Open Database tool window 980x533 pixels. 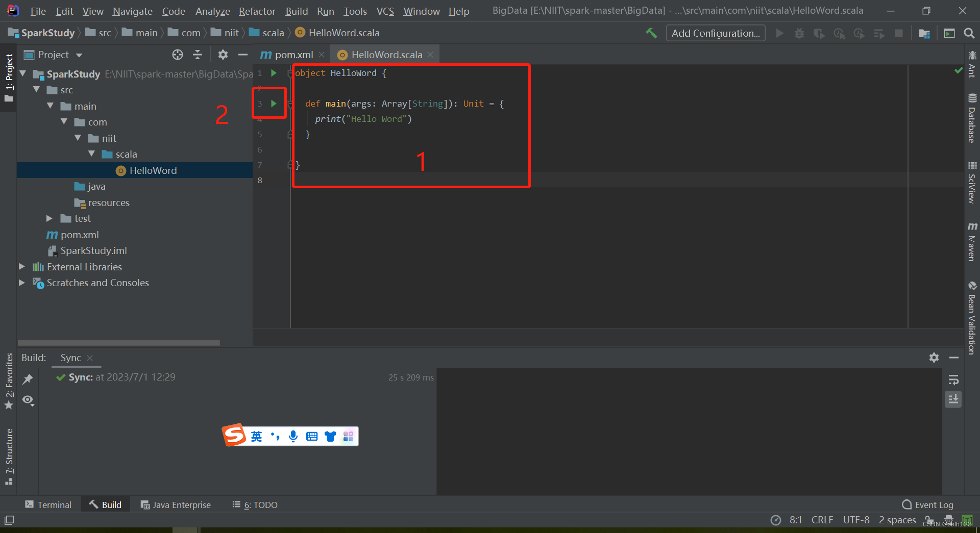coord(972,118)
